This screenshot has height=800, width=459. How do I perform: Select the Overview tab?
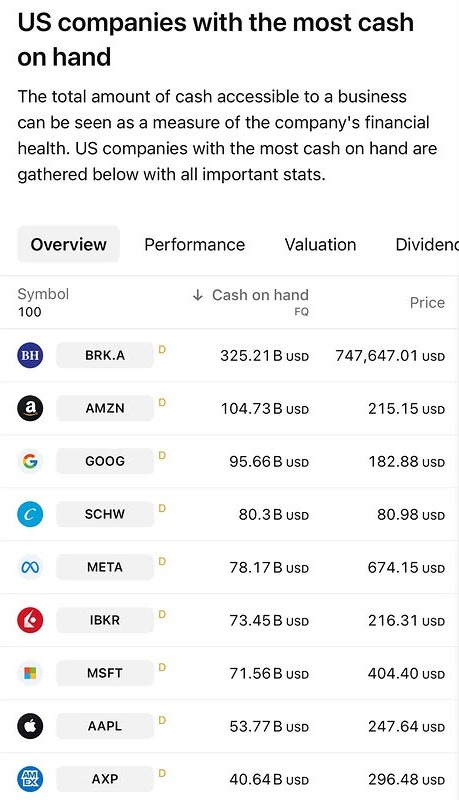coord(68,244)
